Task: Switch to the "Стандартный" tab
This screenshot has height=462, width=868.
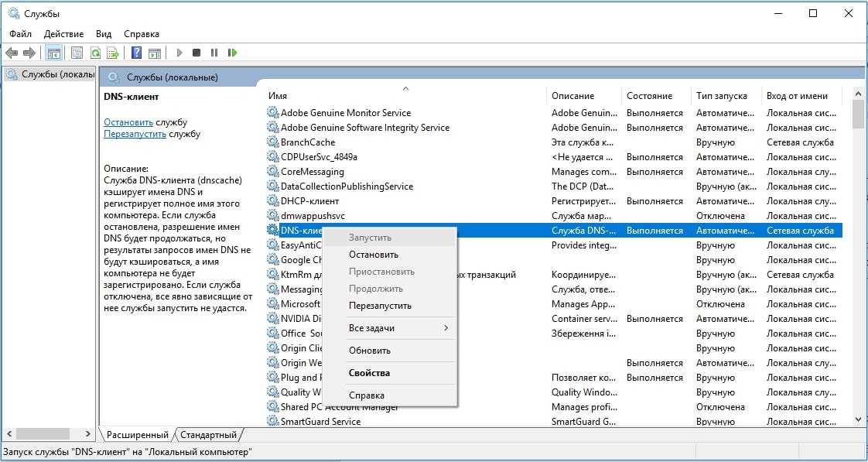Action: click(x=210, y=435)
